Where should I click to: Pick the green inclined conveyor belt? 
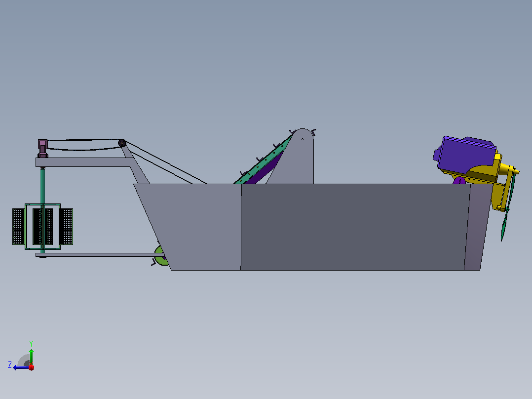pyautogui.click(x=264, y=161)
